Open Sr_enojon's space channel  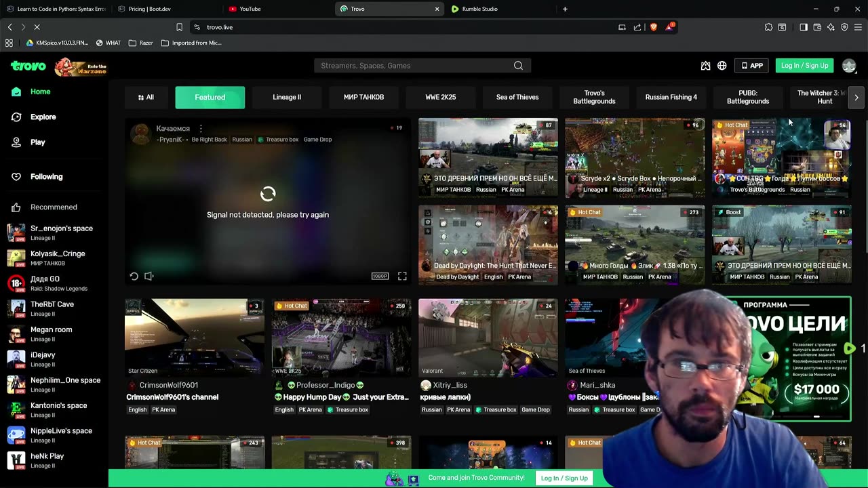(x=54, y=232)
